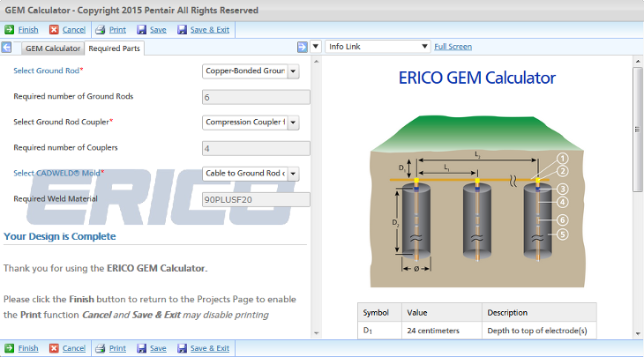The width and height of the screenshot is (644, 357).
Task: Click the blue right arrow tab navigation icon
Action: point(303,48)
